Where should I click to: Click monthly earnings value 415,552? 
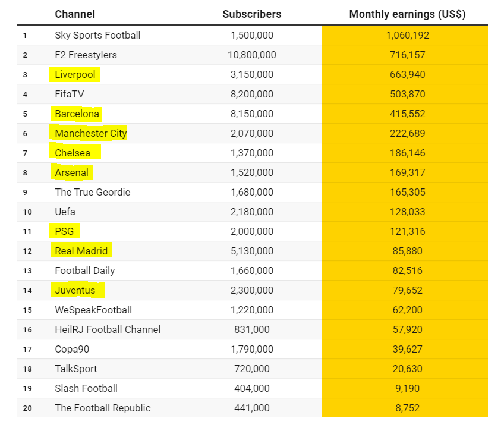click(407, 114)
